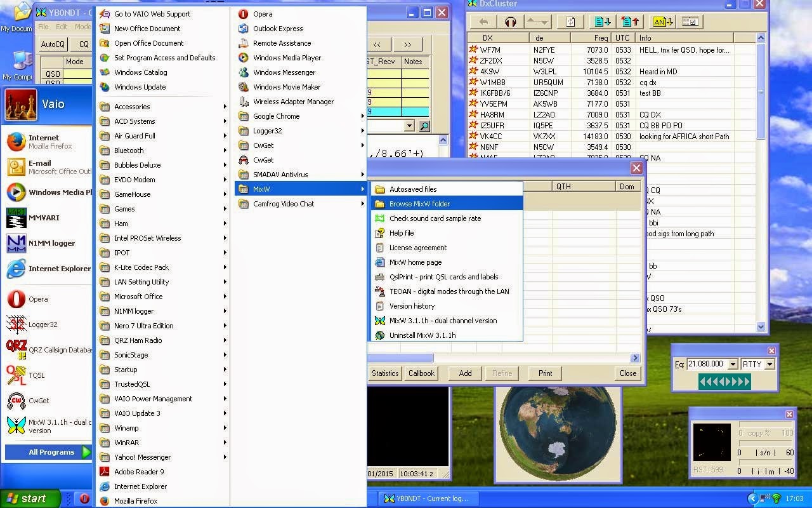The image size is (812, 508).
Task: Select Uninstall MixW 3.1.1h
Action: tap(447, 335)
